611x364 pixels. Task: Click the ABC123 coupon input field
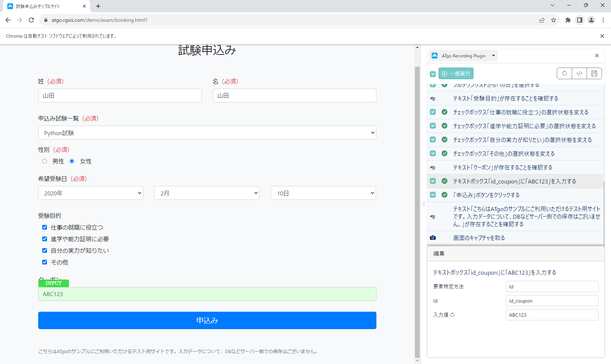207,294
